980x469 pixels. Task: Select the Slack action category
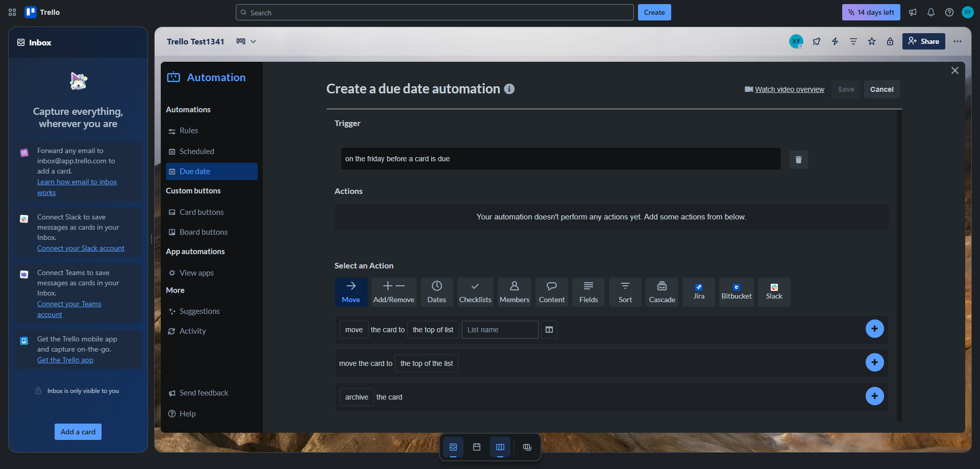tap(774, 292)
